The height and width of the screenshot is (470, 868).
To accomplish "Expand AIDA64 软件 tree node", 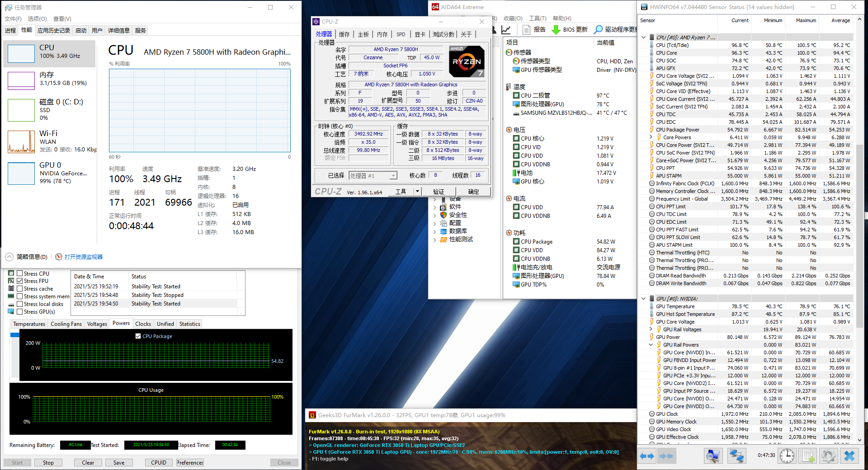I will (435, 207).
